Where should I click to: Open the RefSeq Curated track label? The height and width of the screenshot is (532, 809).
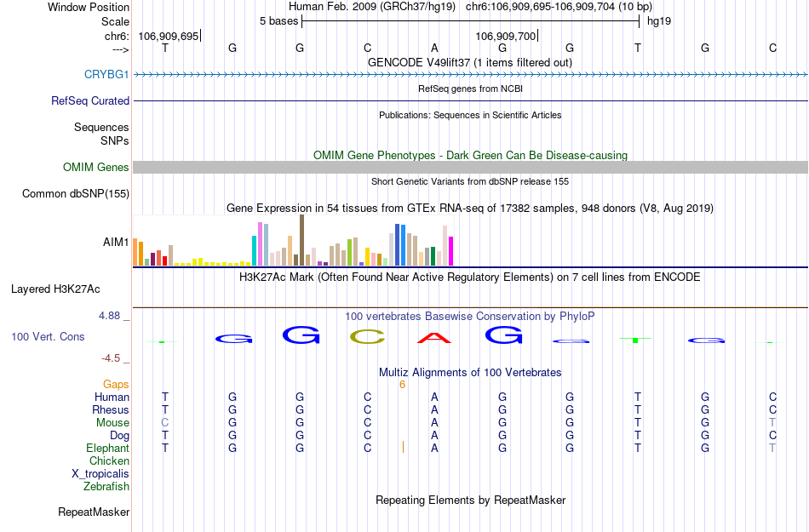[x=89, y=101]
